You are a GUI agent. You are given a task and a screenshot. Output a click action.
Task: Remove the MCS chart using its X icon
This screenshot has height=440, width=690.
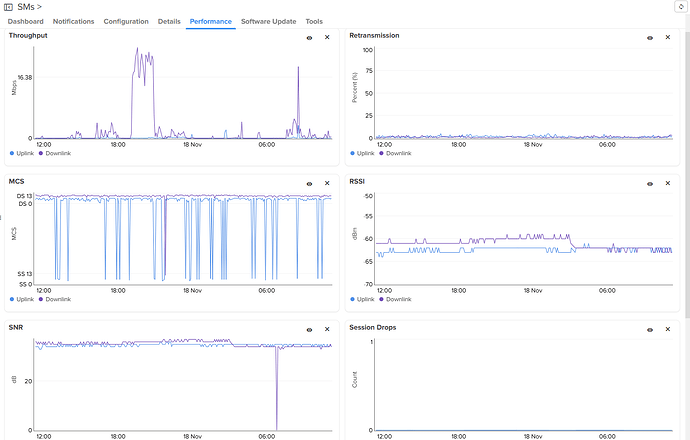pos(327,184)
